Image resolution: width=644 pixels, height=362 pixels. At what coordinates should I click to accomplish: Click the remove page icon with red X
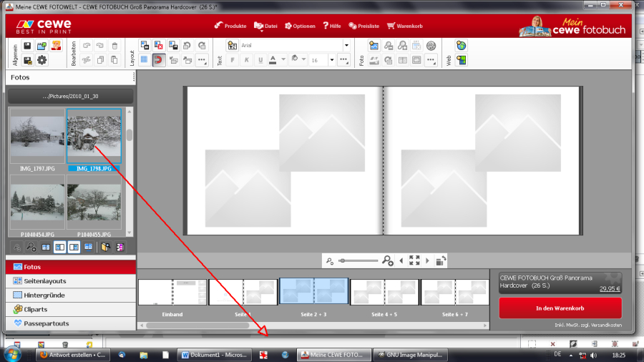(x=159, y=46)
